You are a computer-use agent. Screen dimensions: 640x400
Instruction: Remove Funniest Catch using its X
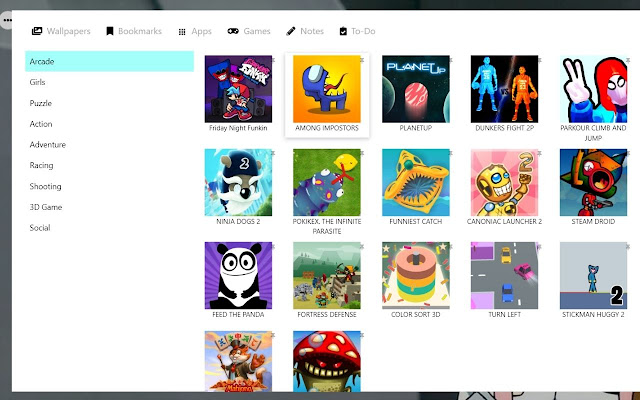(451, 153)
